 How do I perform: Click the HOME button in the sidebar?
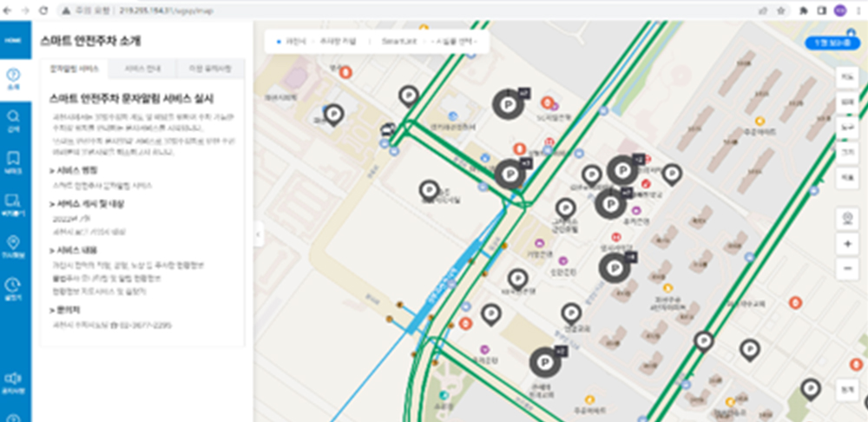[15, 41]
